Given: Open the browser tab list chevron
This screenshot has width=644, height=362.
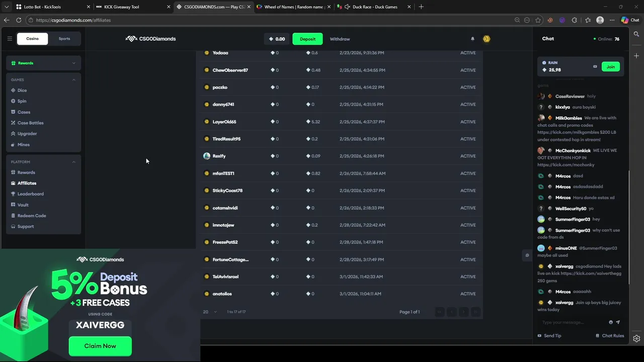Looking at the screenshot, I should (6, 7).
